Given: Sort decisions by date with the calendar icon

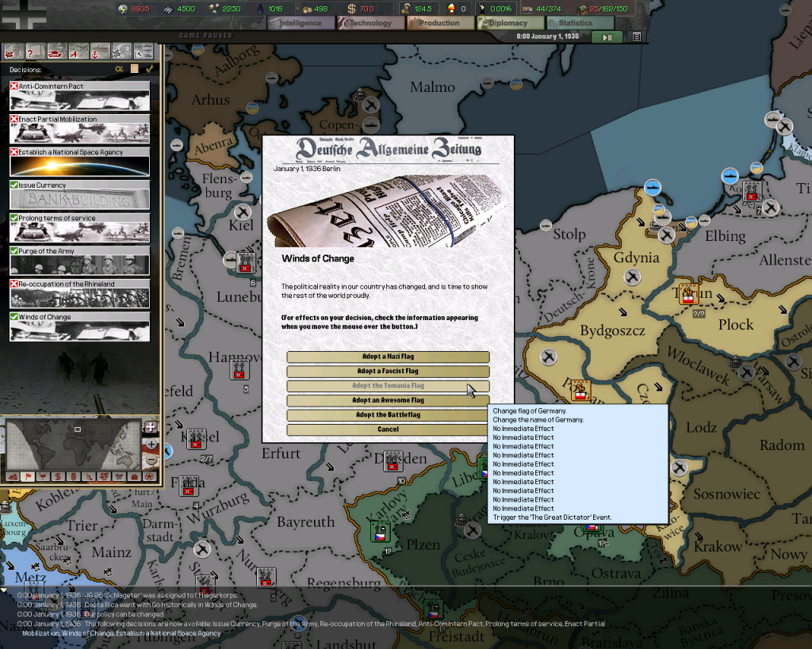Looking at the screenshot, I should tap(134, 69).
